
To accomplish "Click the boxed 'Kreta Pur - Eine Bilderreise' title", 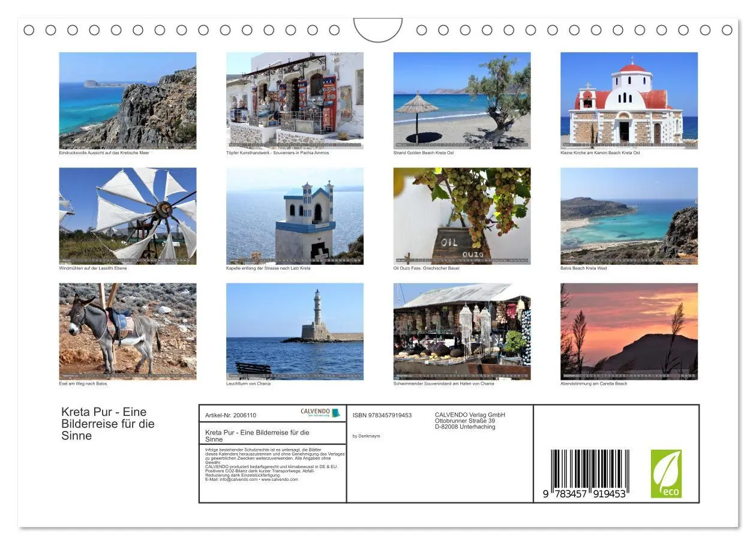I will [257, 436].
